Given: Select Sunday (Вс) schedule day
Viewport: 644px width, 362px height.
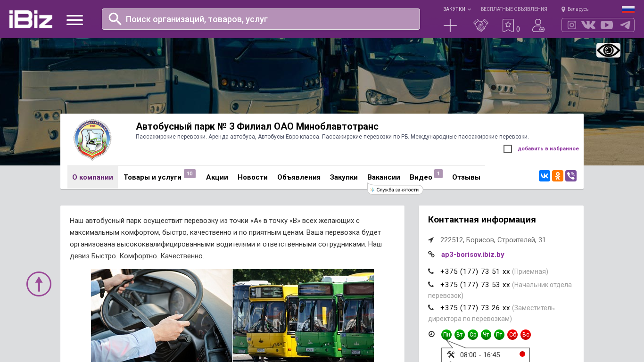Looking at the screenshot, I should [526, 335].
